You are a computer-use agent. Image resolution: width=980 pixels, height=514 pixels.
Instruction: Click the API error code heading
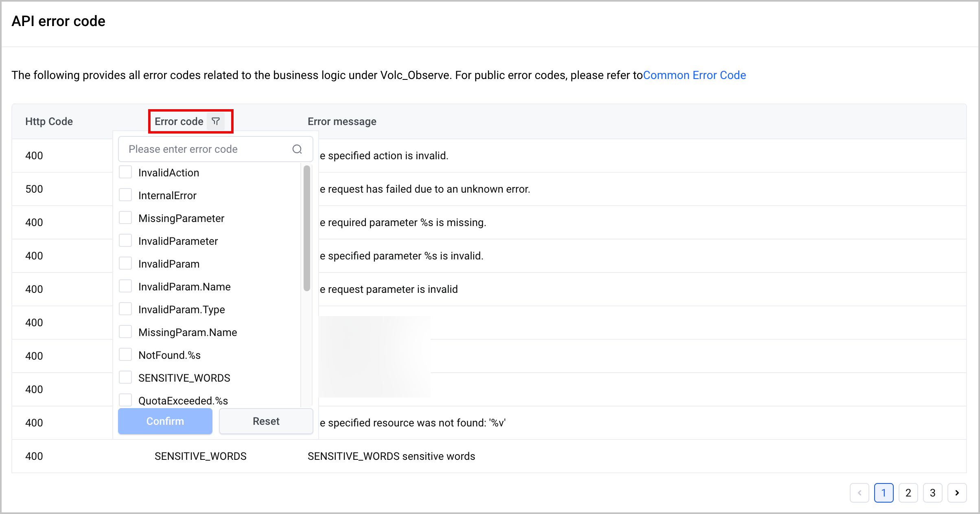(x=59, y=21)
